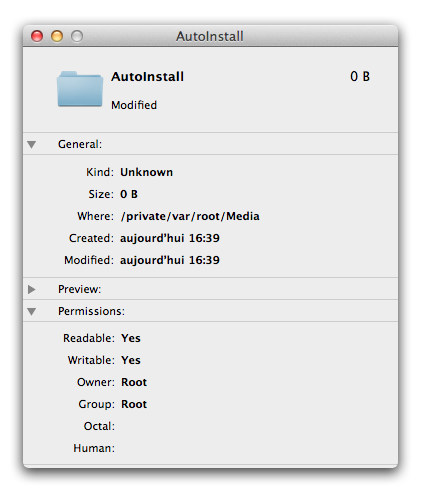Click the Preview section header label
Screen dimensions: 424x499
79,289
